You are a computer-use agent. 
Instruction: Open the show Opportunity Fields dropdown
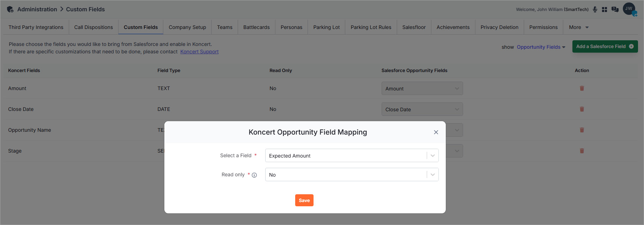coord(541,47)
